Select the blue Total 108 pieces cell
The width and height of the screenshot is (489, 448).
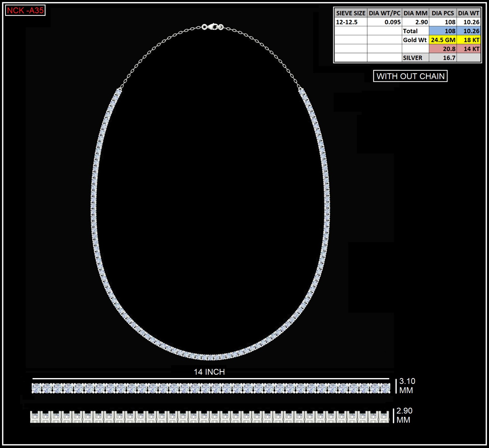[x=443, y=31]
